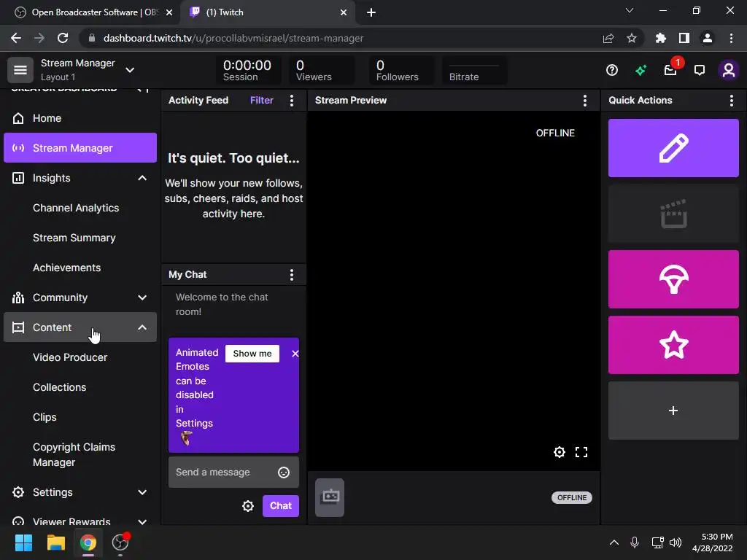
Task: Open the Chrome tab search dropdown
Action: (x=630, y=10)
